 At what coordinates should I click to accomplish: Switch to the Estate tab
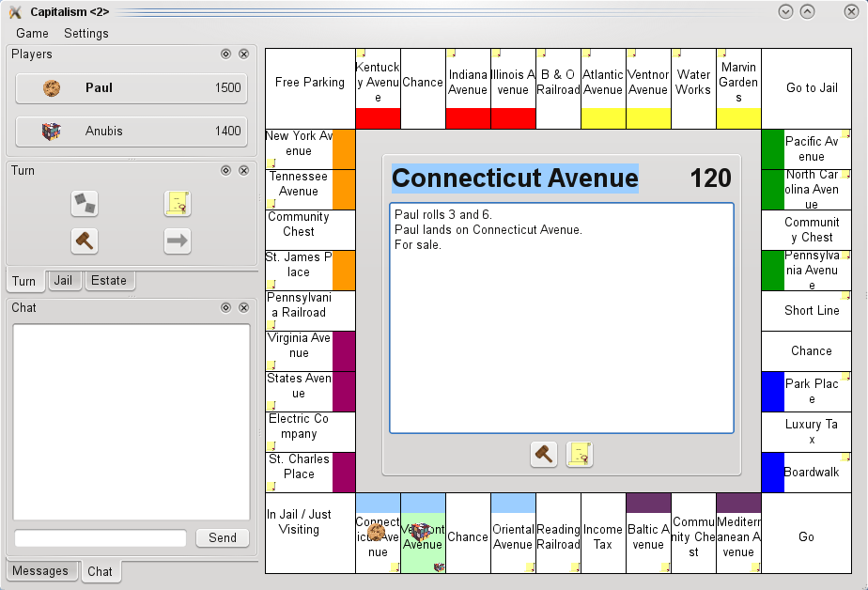coord(109,281)
